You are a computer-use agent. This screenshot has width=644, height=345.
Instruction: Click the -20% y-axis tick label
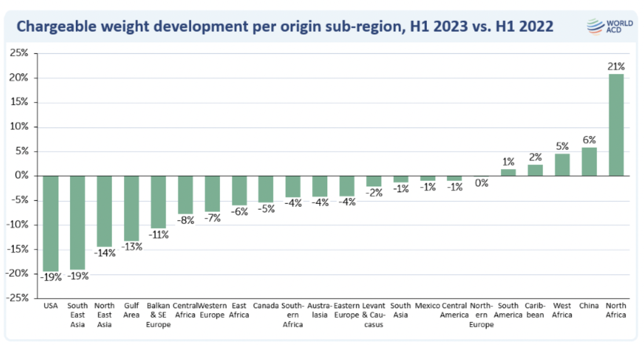point(17,274)
